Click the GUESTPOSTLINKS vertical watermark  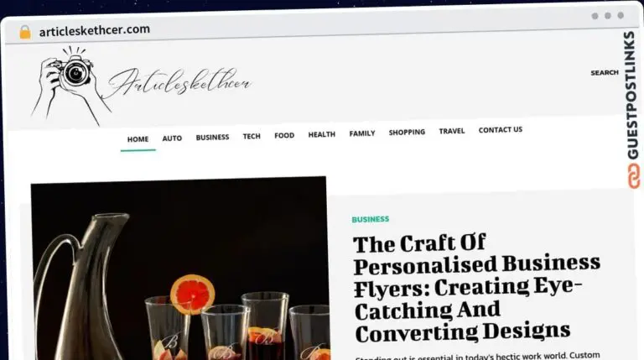(631, 96)
